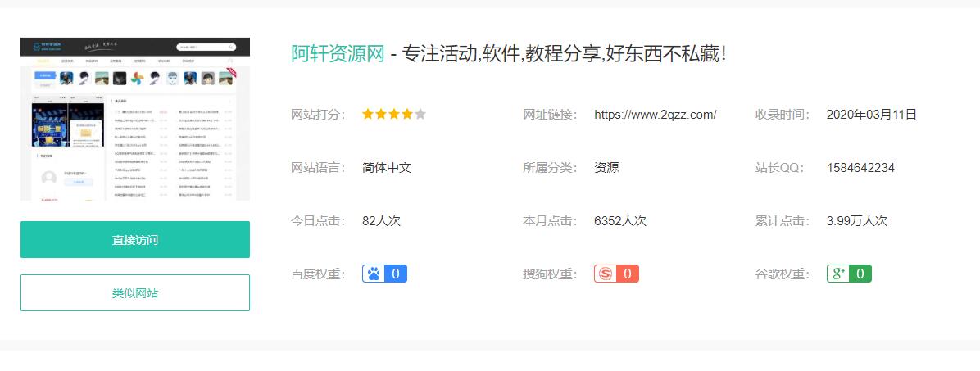980x371 pixels.
Task: Click the 收录时间 label
Action: point(783,115)
